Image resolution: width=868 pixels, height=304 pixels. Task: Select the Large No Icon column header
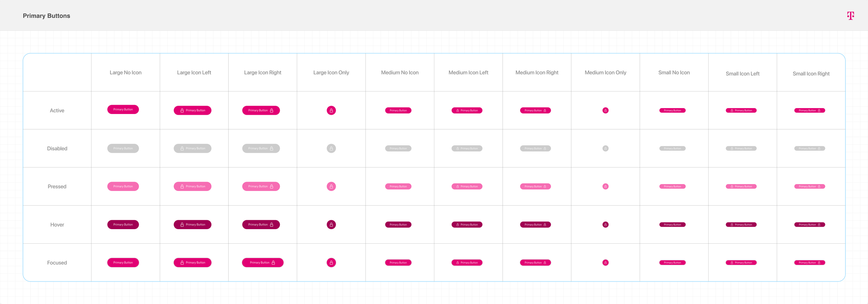click(x=126, y=72)
